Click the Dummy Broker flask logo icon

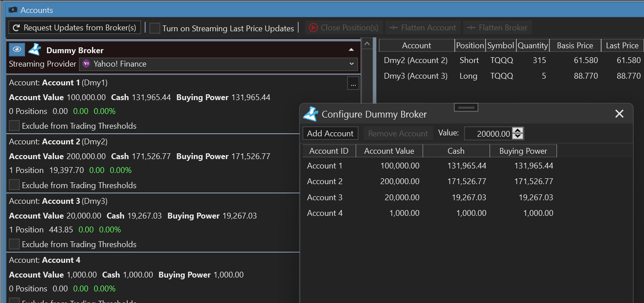click(x=34, y=50)
